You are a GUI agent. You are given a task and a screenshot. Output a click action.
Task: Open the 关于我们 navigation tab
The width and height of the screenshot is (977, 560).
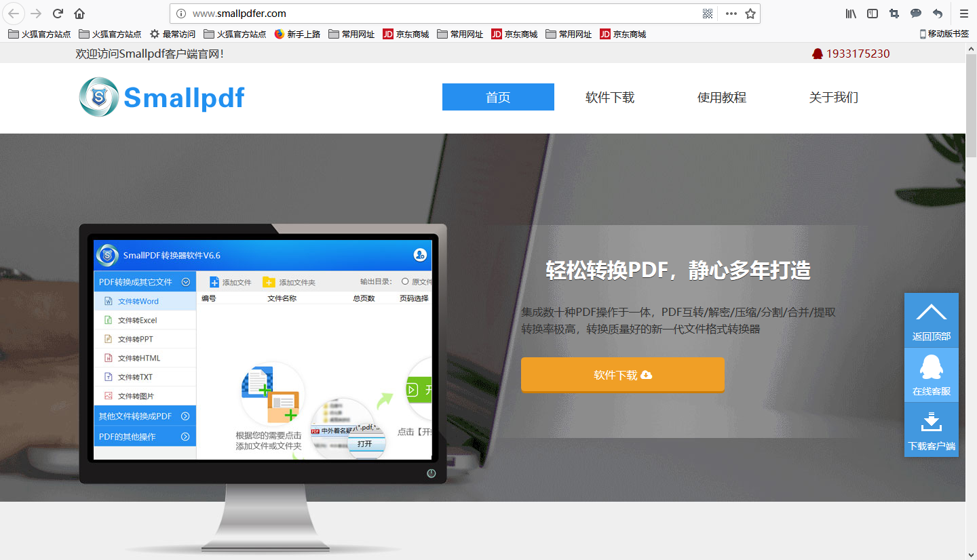click(x=834, y=97)
